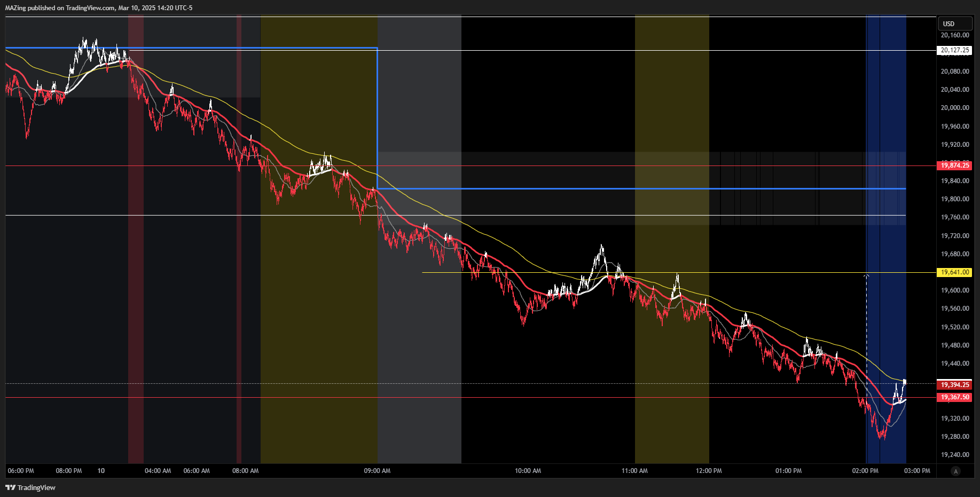
Task: Click the 19,520.00 price axis value
Action: (x=955, y=327)
